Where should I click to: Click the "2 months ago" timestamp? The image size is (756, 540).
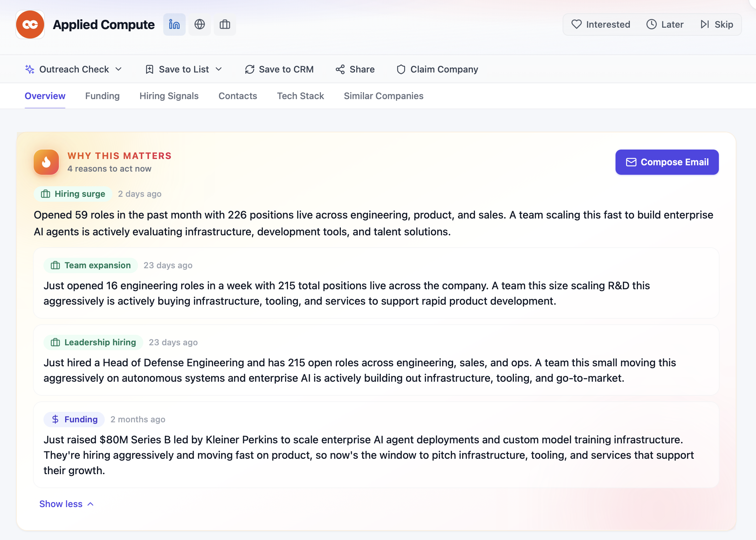point(138,420)
